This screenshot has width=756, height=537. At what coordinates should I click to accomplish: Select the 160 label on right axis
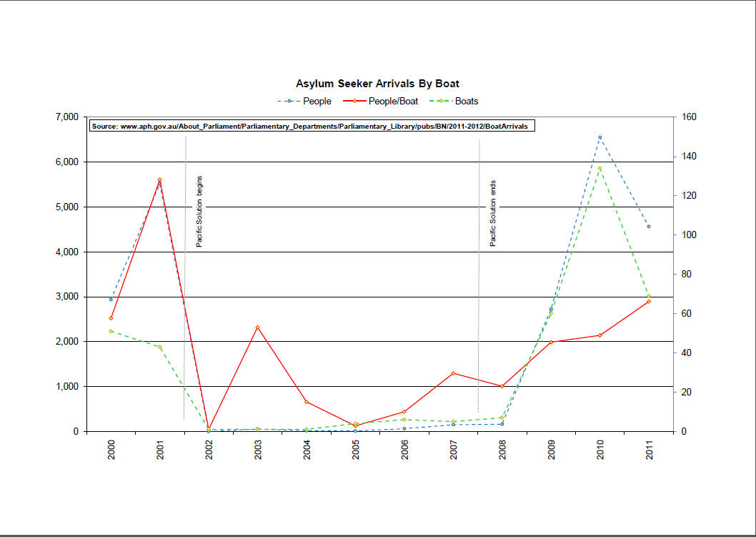(x=692, y=117)
